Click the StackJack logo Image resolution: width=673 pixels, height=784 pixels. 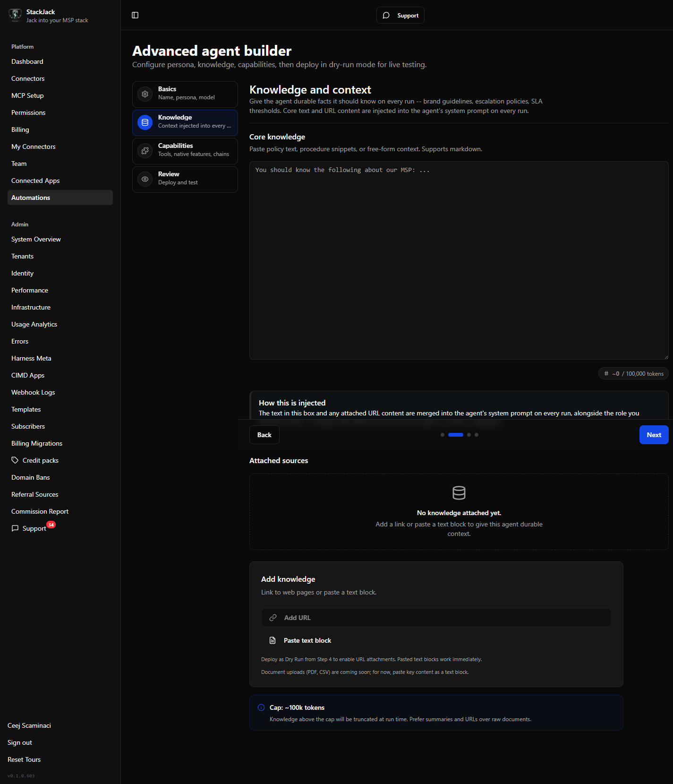coord(15,15)
